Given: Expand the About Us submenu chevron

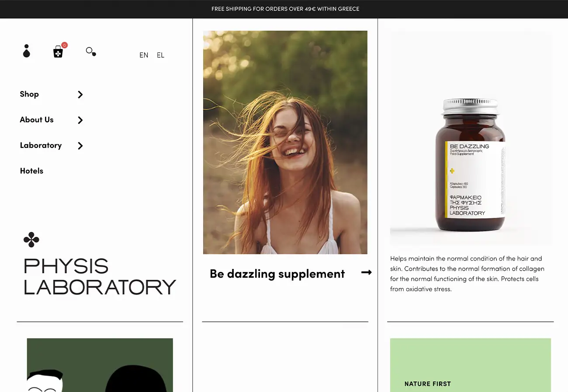Looking at the screenshot, I should [x=80, y=120].
